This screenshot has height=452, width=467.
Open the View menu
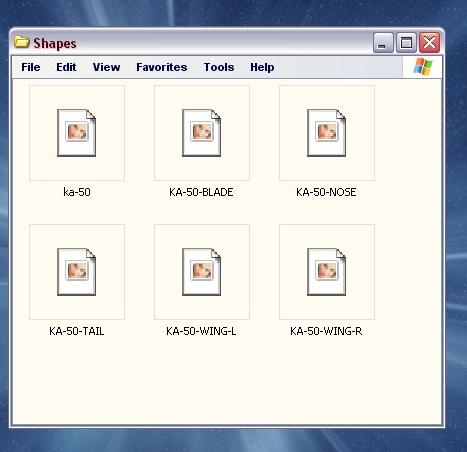106,67
